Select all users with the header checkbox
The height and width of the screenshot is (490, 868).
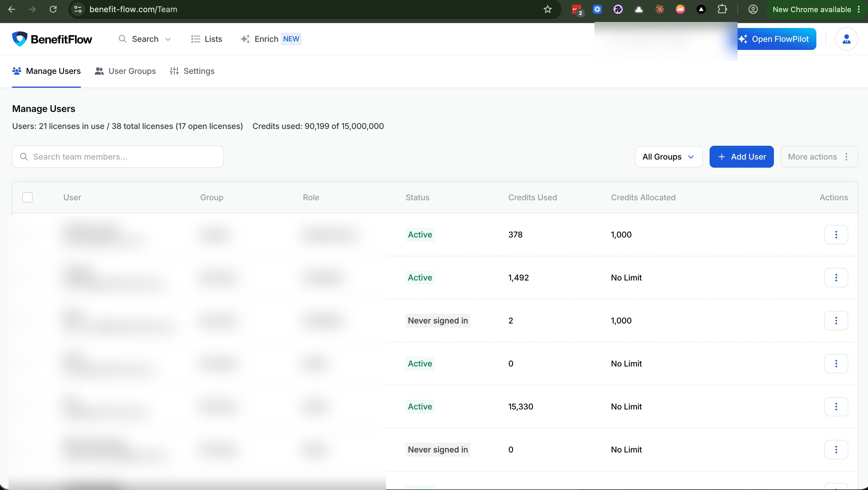pyautogui.click(x=27, y=197)
